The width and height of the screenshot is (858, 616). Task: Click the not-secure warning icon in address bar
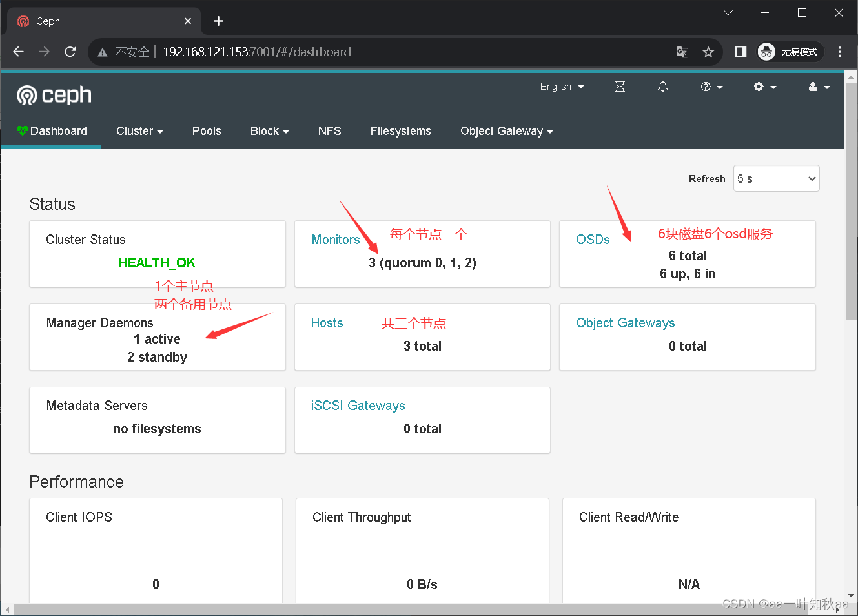pos(102,52)
